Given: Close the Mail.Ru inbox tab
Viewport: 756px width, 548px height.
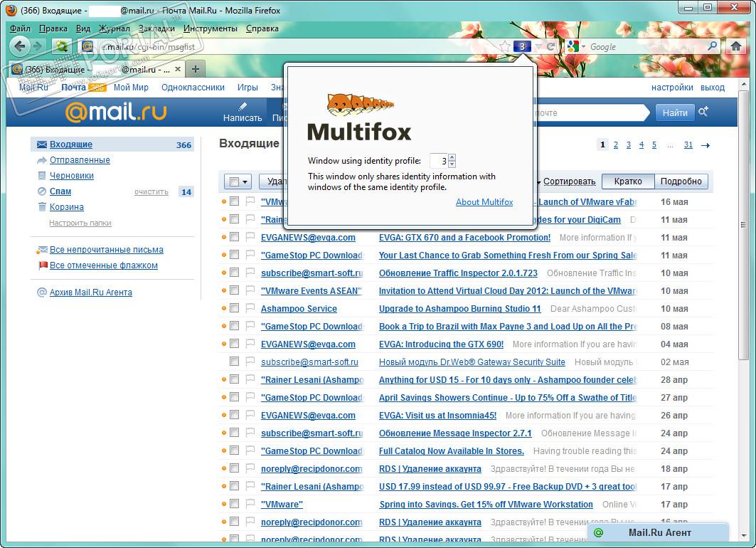Looking at the screenshot, I should click(177, 69).
